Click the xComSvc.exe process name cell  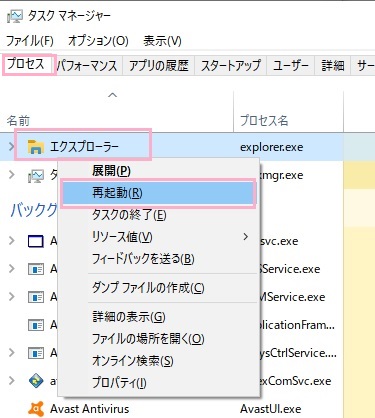[296, 381]
